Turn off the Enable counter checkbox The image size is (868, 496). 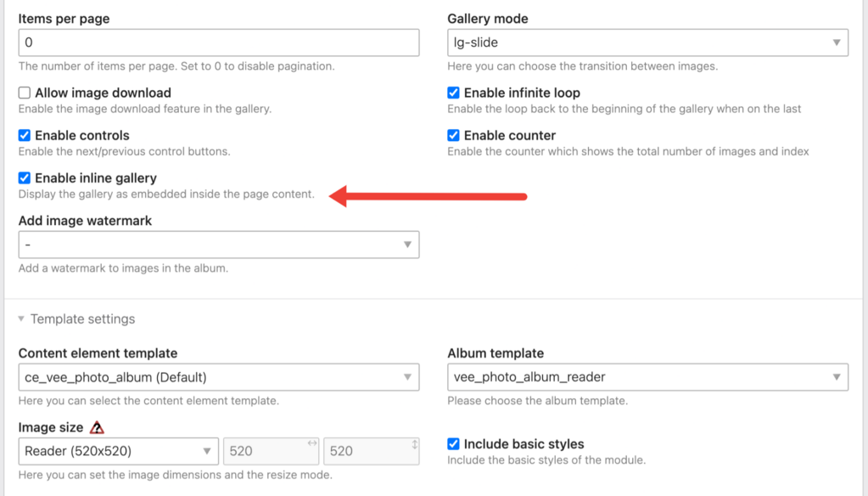coord(454,135)
